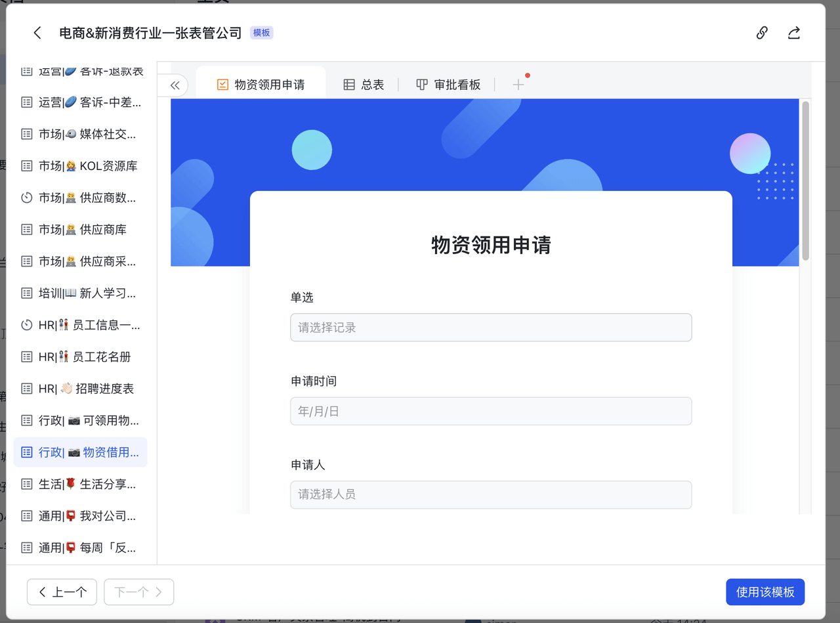
Task: Open the 申请时间 date picker field
Action: [x=491, y=412]
